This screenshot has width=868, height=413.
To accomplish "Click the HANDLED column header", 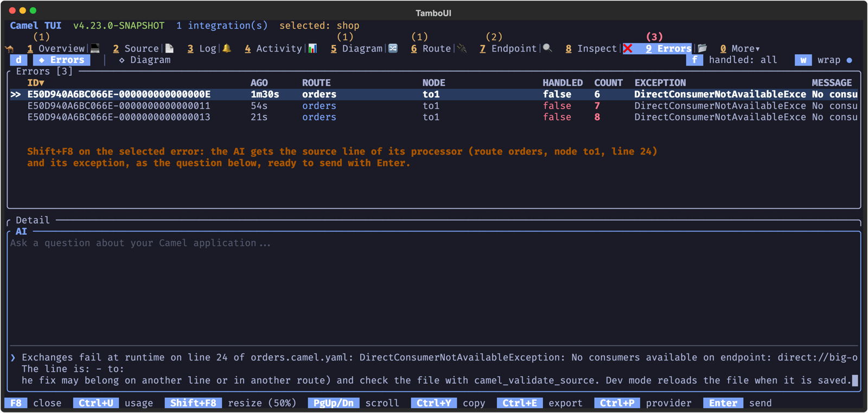I will tap(563, 83).
